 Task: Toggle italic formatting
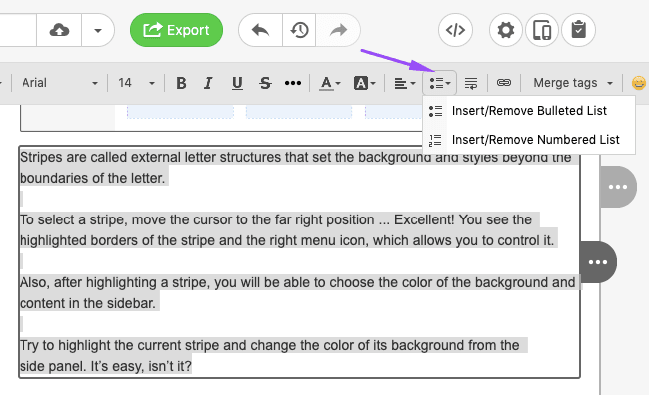(208, 83)
